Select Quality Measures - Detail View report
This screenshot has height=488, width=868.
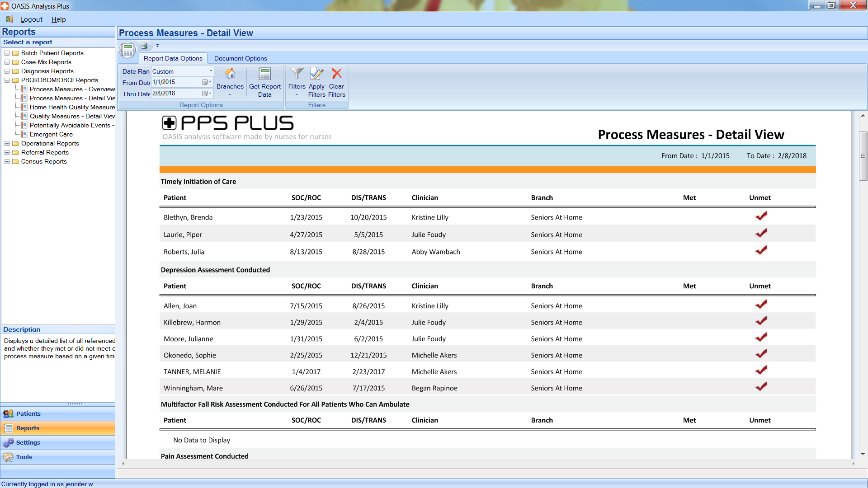pos(72,116)
